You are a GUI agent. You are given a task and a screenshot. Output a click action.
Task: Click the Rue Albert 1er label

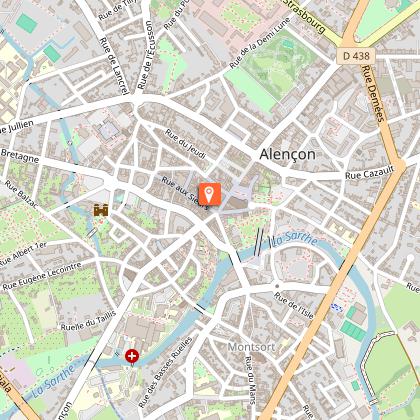[x=23, y=255]
